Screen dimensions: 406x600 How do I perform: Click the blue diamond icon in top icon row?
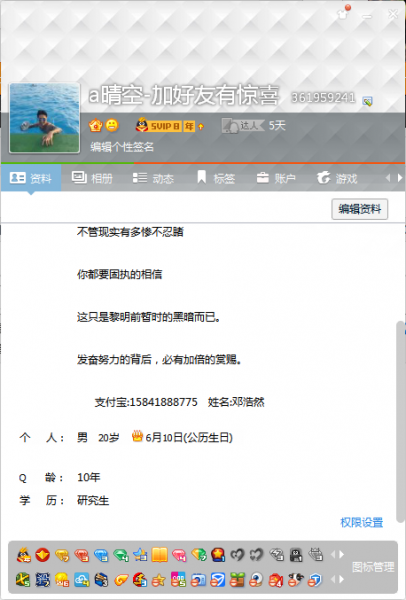[x=101, y=555]
